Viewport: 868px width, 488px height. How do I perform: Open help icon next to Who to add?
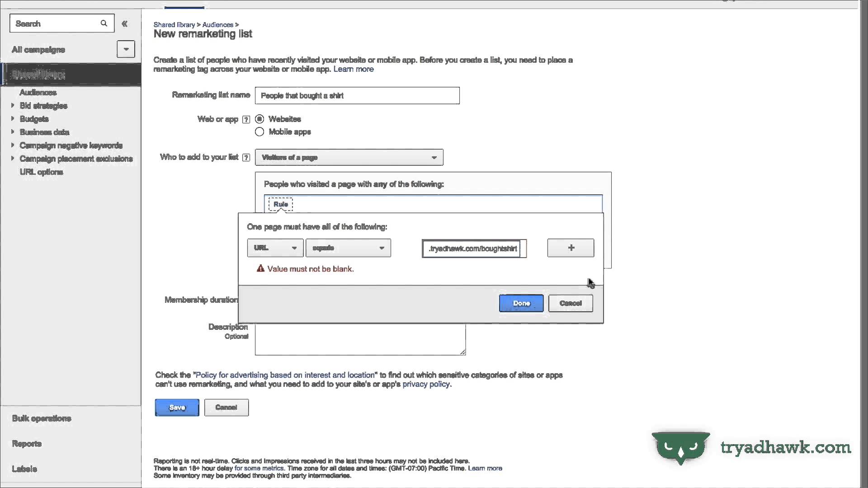click(x=246, y=158)
